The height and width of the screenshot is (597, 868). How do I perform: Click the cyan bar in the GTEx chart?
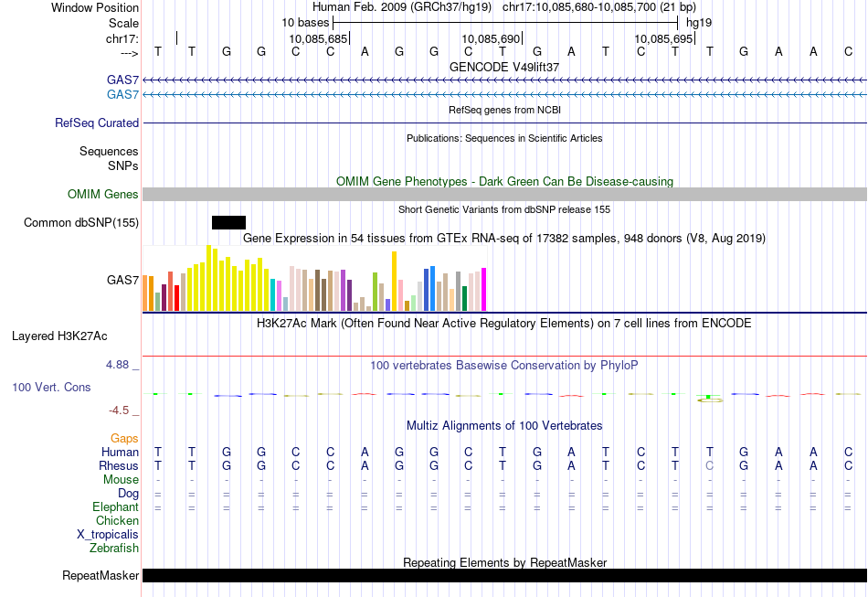click(272, 295)
